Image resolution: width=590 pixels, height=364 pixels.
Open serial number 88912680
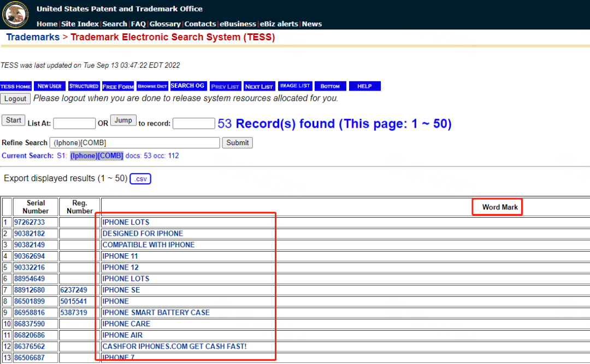[29, 290]
